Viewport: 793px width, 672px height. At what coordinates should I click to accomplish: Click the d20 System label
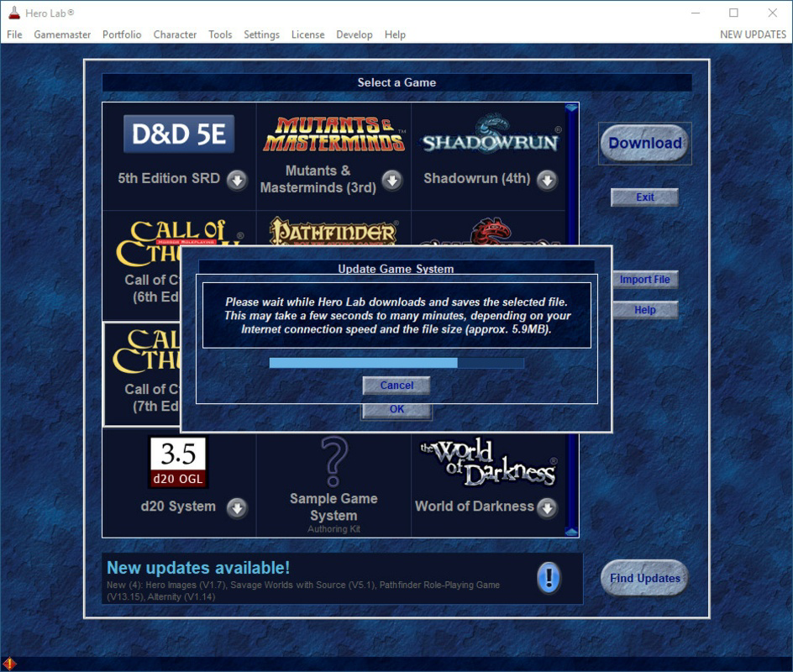[x=178, y=507]
